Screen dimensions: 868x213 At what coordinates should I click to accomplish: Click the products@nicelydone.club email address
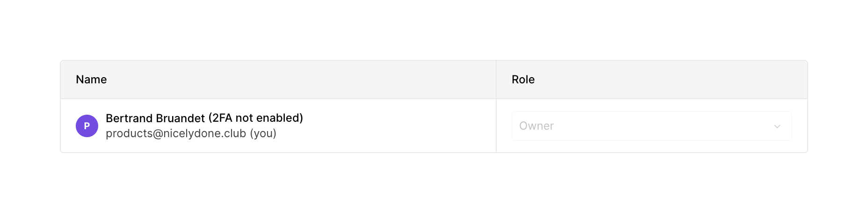pos(176,133)
